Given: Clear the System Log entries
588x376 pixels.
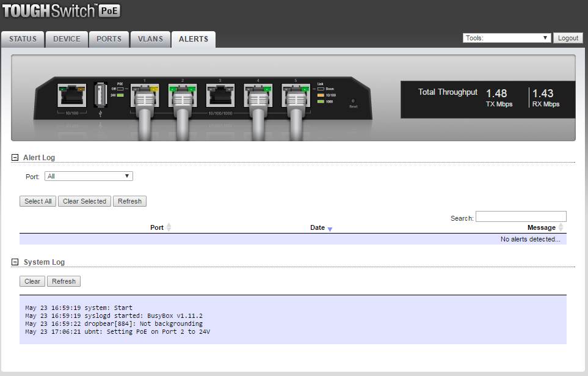Looking at the screenshot, I should pos(32,281).
